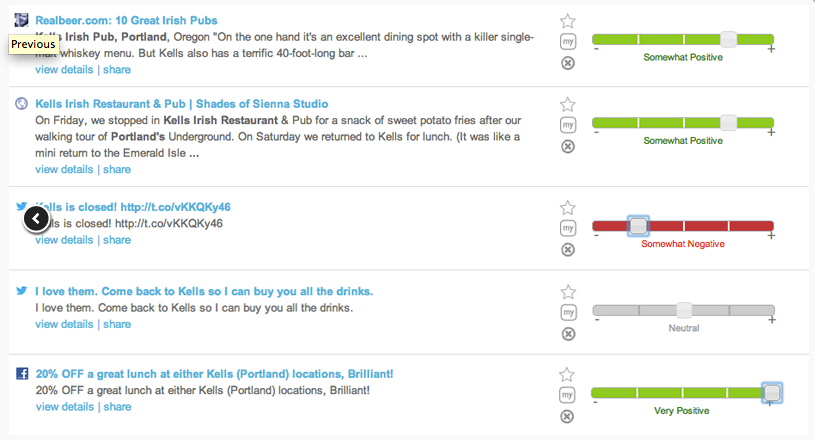Star the 20% OFF great lunch post
The width and height of the screenshot is (815, 440).
coord(568,375)
